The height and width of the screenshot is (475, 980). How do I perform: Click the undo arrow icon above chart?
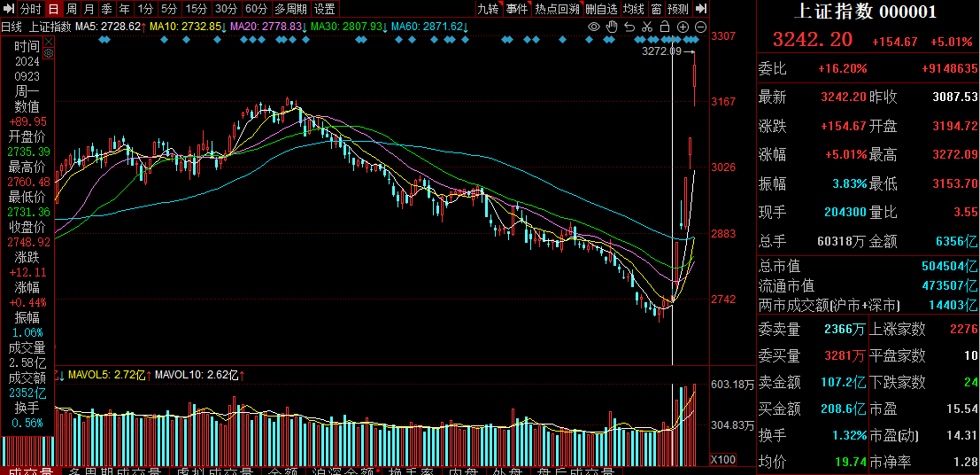[x=630, y=27]
